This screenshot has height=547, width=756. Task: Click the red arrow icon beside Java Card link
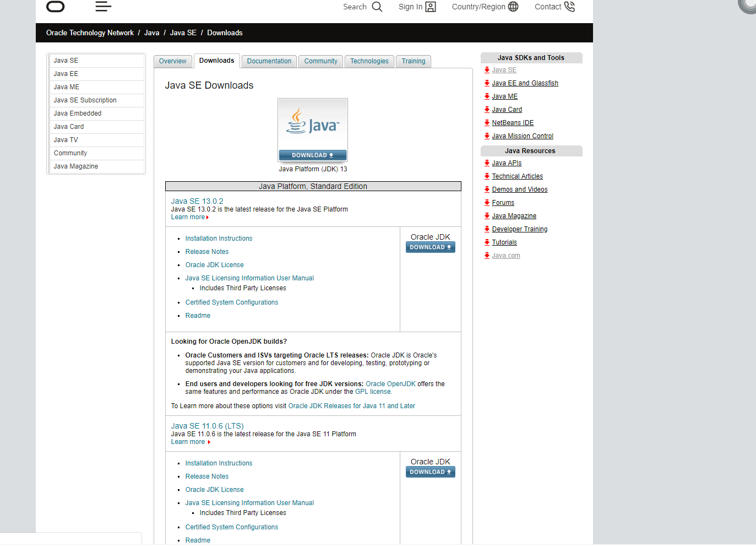[x=487, y=110]
